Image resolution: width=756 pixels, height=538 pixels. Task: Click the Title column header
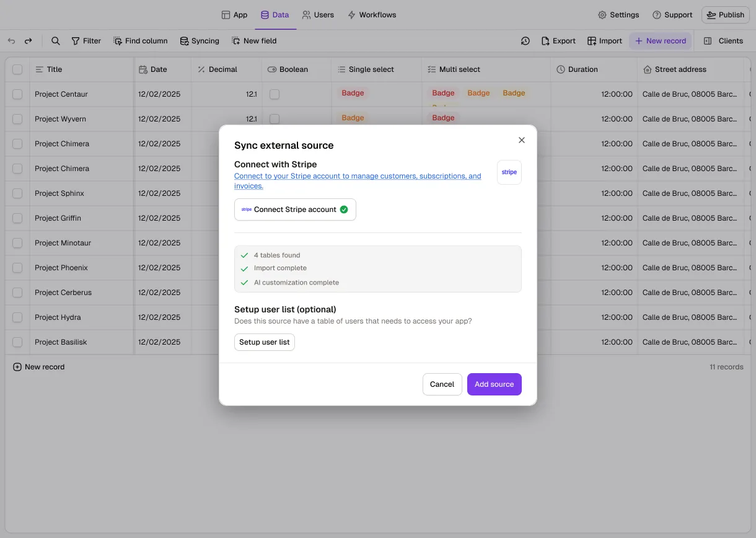(x=82, y=69)
